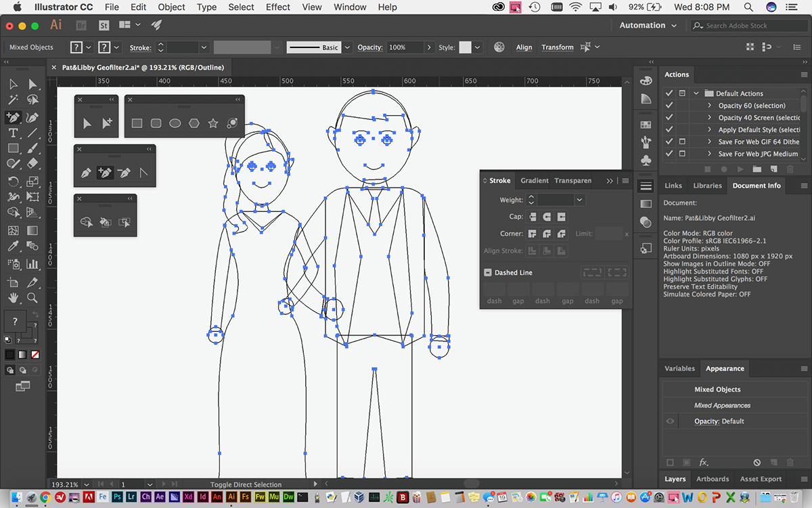Viewport: 812px width, 508px height.
Task: Switch to the Gradient tab
Action: (535, 181)
